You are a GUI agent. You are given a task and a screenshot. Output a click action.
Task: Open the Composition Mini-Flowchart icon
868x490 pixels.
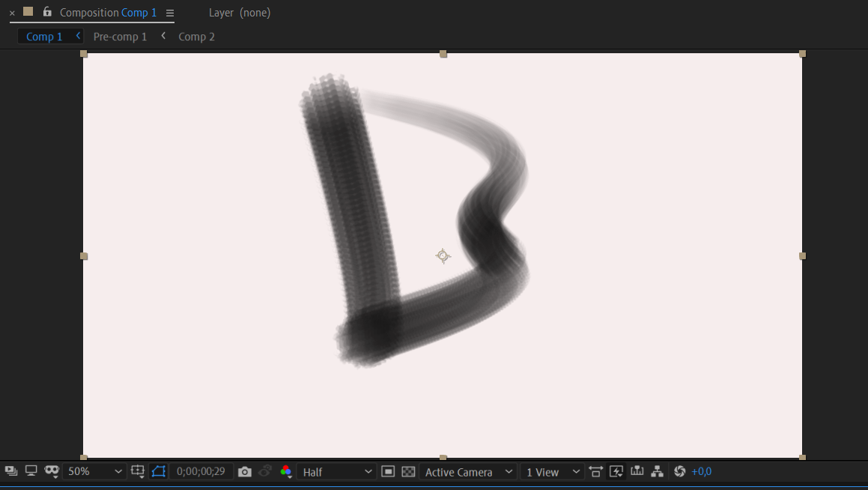656,471
